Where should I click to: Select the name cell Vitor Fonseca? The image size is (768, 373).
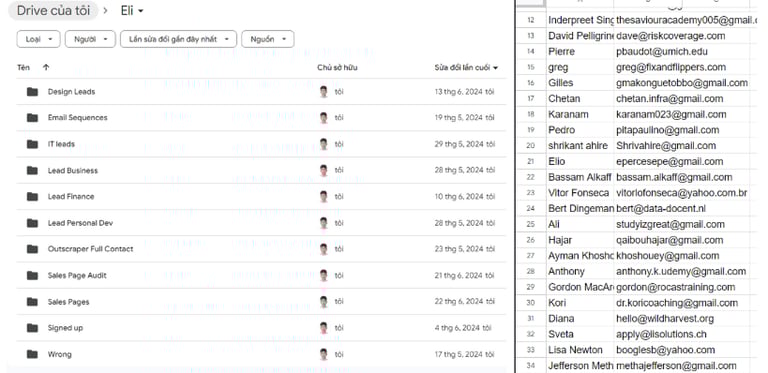[580, 193]
